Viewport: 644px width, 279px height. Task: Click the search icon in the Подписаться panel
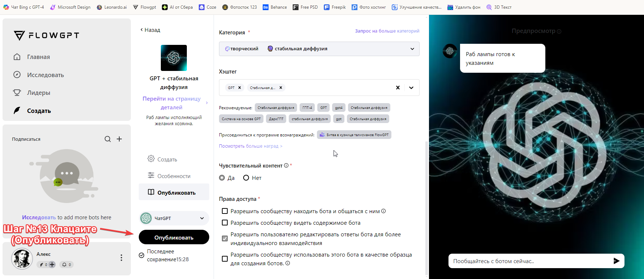click(x=108, y=139)
